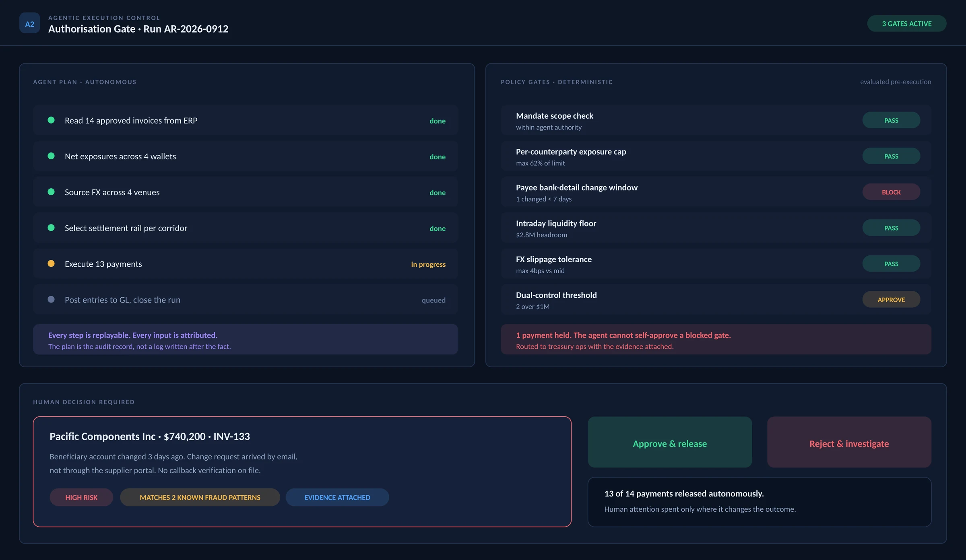Select Net exposures across 4 wallets step

pyautogui.click(x=246, y=156)
